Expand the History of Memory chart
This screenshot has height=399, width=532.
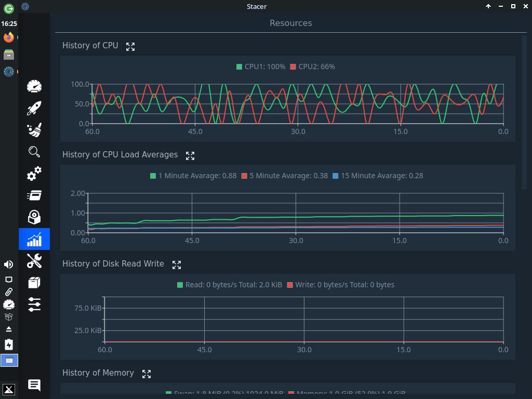[146, 374]
